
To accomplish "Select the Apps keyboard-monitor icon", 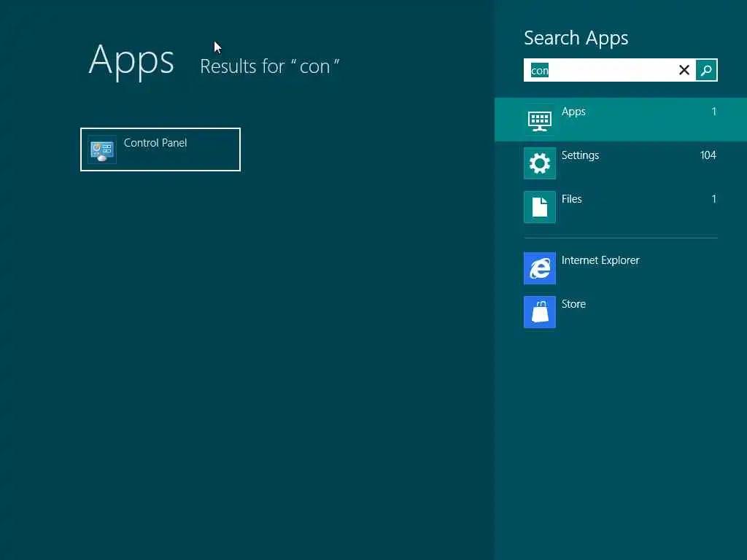I will coord(540,120).
